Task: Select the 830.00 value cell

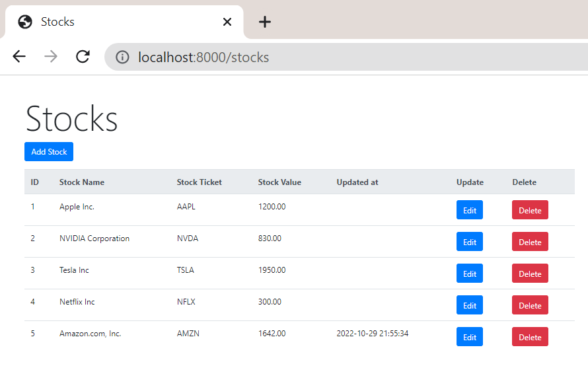Action: (x=270, y=238)
